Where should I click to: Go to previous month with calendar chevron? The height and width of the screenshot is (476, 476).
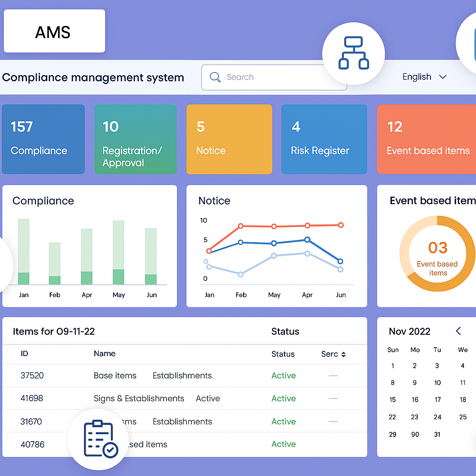pos(458,331)
